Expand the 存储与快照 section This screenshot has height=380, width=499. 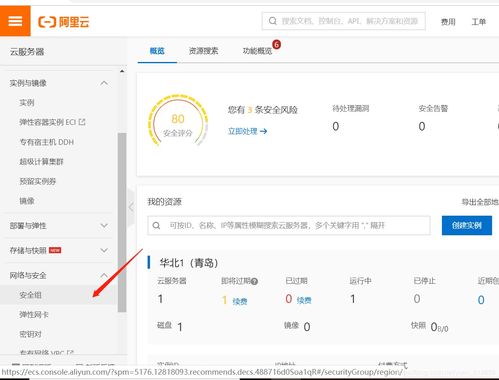point(104,250)
